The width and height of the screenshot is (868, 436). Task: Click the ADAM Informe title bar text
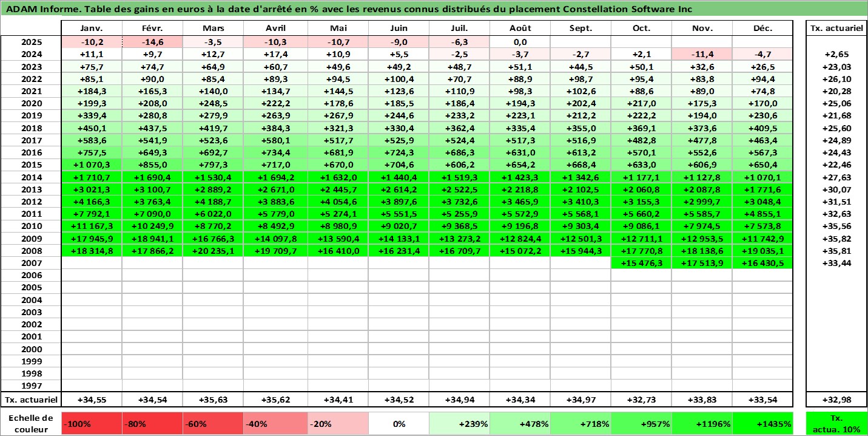click(x=349, y=9)
